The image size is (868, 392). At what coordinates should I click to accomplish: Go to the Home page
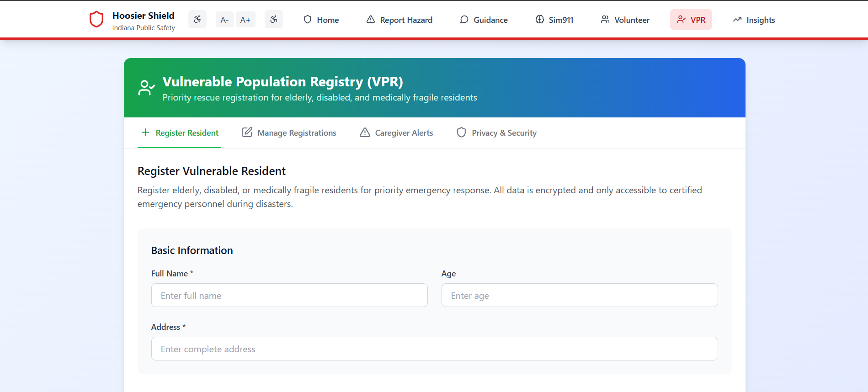coord(321,20)
